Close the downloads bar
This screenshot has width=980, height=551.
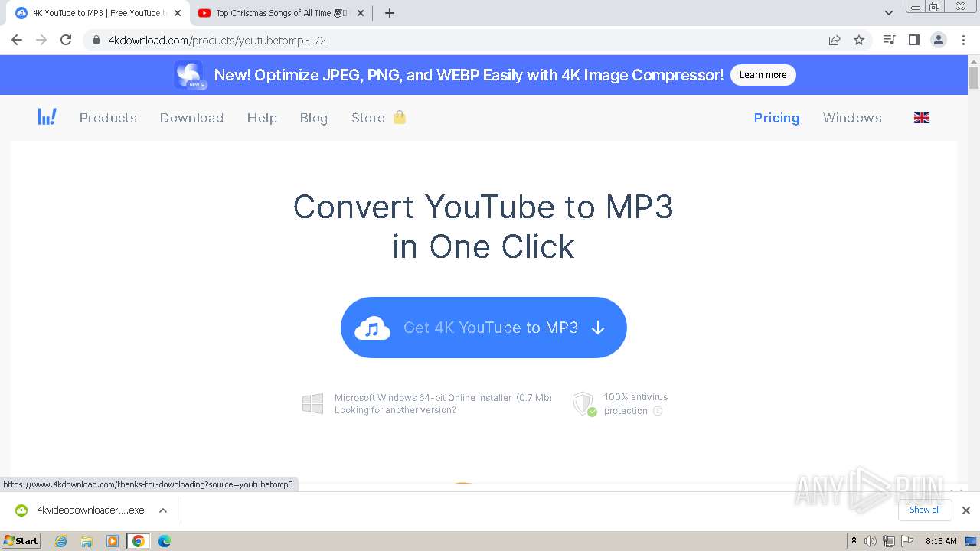(x=965, y=510)
